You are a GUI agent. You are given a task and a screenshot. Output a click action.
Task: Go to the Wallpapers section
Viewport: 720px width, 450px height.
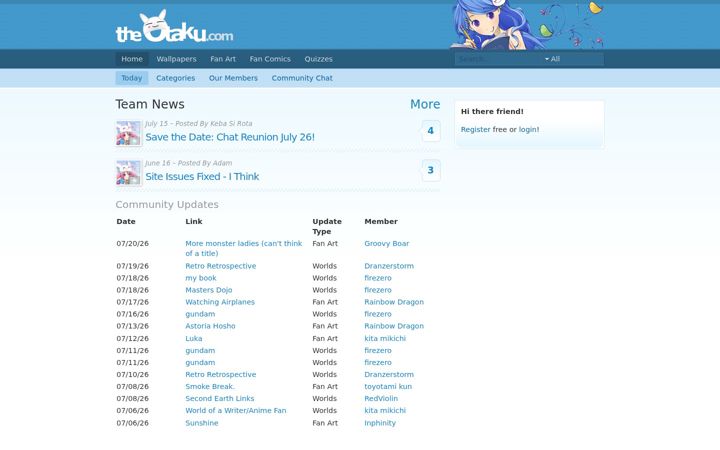[x=176, y=59]
